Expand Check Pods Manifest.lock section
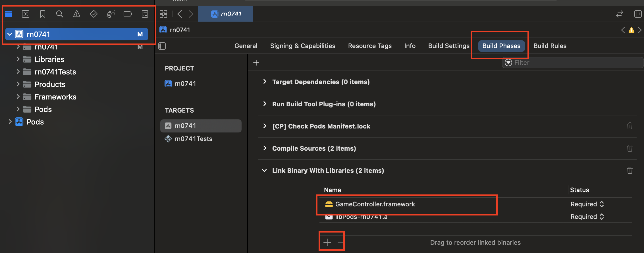Screen dimensions: 644x253 point(265,126)
